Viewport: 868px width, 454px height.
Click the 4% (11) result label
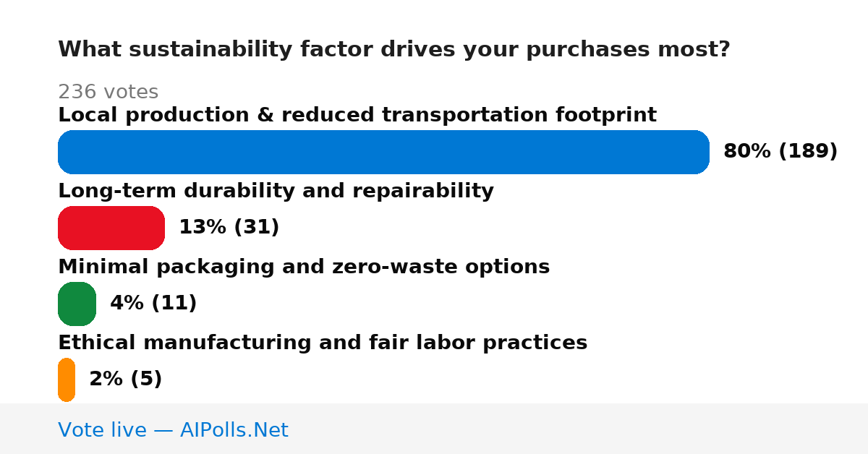[153, 303]
